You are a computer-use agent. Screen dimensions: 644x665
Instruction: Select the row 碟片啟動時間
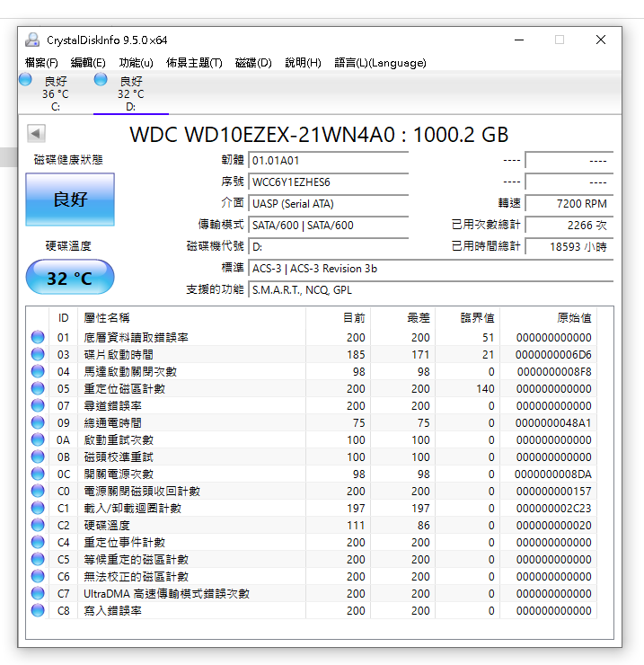coord(312,354)
